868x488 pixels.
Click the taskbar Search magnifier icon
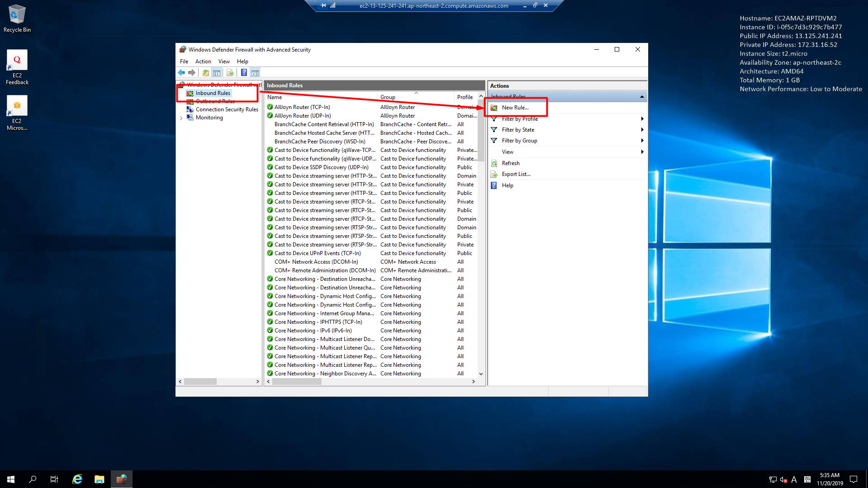point(33,479)
